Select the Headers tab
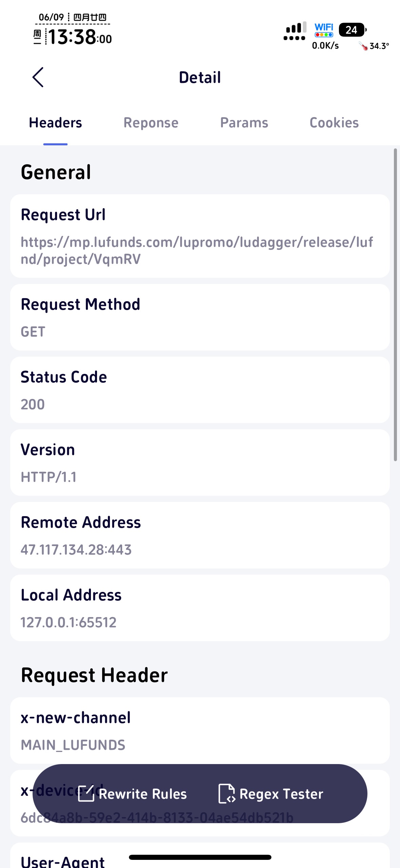The height and width of the screenshot is (868, 400). (x=55, y=123)
